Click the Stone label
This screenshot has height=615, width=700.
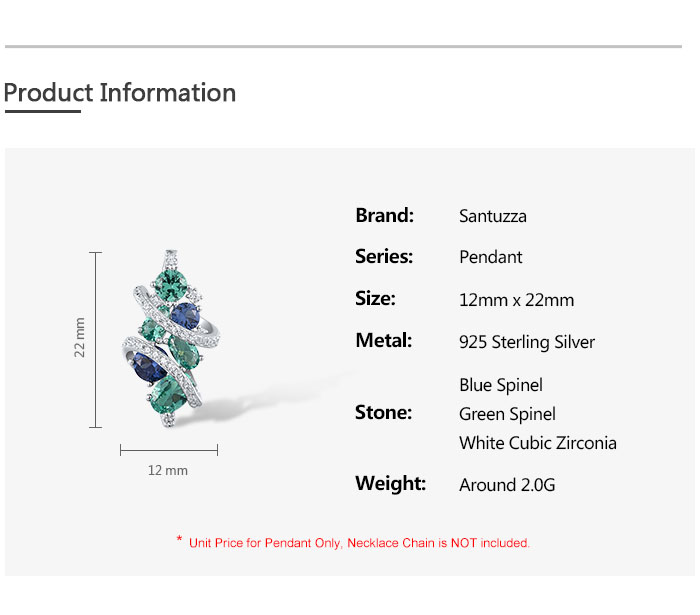[383, 412]
